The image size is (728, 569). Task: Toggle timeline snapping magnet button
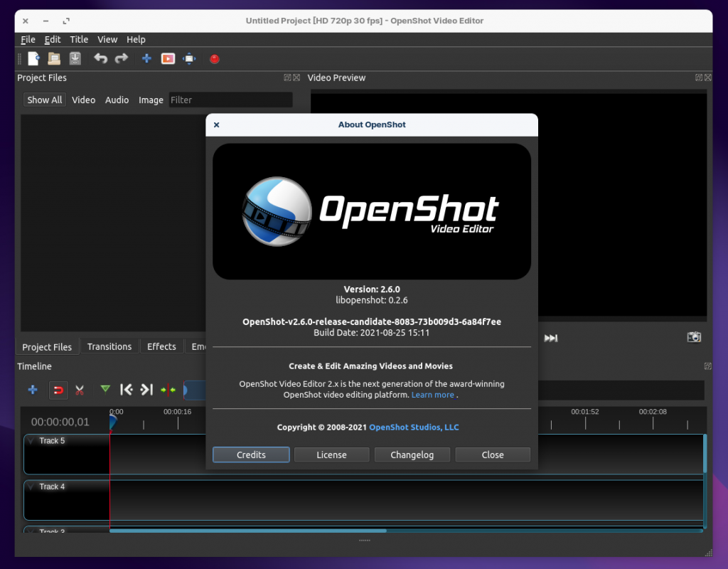[x=58, y=390]
